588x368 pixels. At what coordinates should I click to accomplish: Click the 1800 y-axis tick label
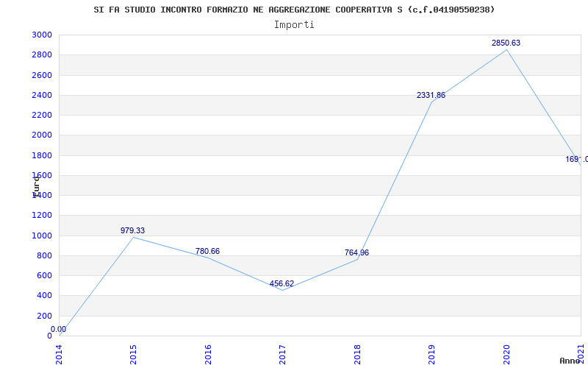pyautogui.click(x=43, y=155)
